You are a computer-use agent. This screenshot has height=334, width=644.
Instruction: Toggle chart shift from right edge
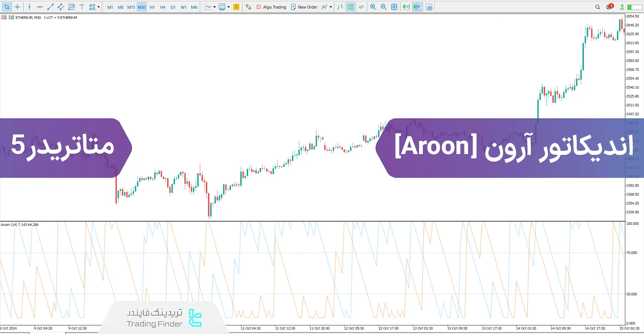click(x=417, y=7)
